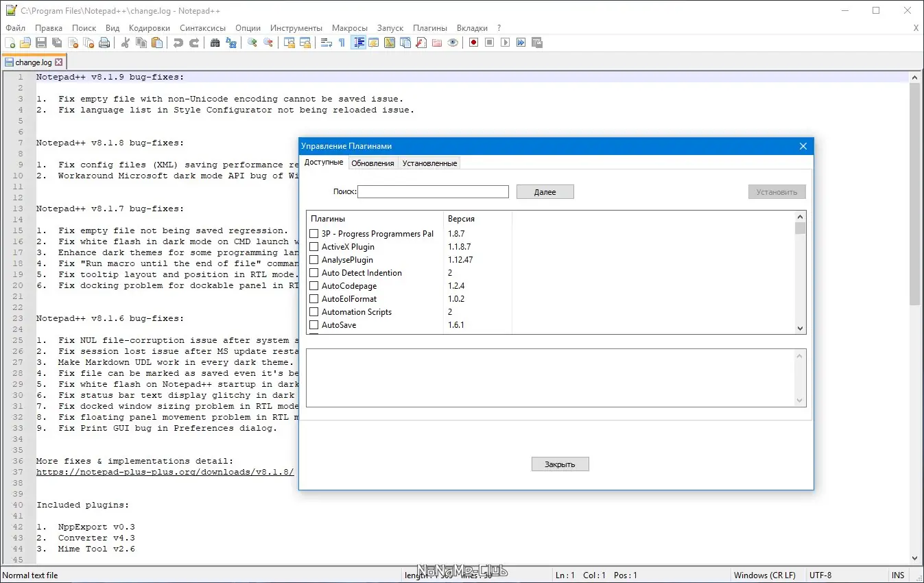The width and height of the screenshot is (924, 583).
Task: Open the Плагины menu
Action: (x=429, y=28)
